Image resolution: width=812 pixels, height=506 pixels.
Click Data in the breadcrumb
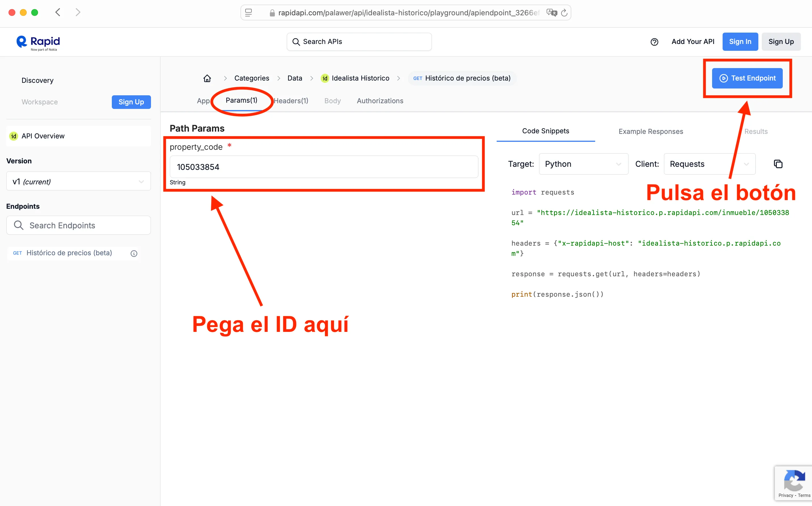coord(295,78)
